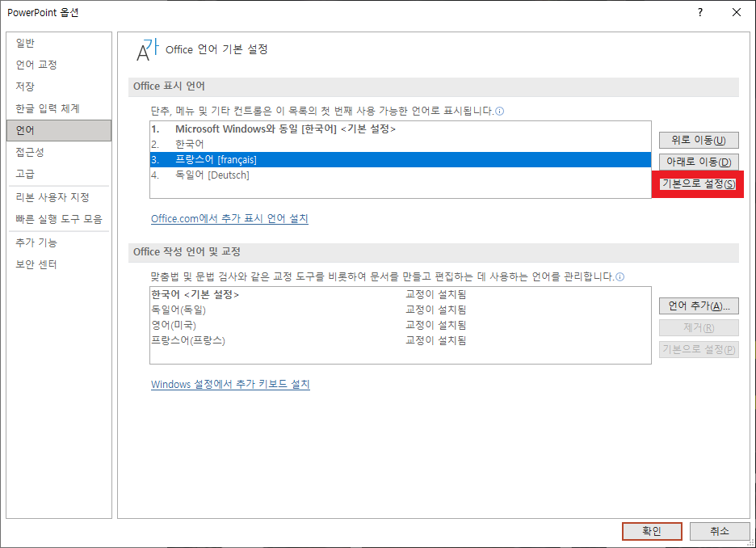Select the 언어 category in sidebar

pyautogui.click(x=59, y=130)
